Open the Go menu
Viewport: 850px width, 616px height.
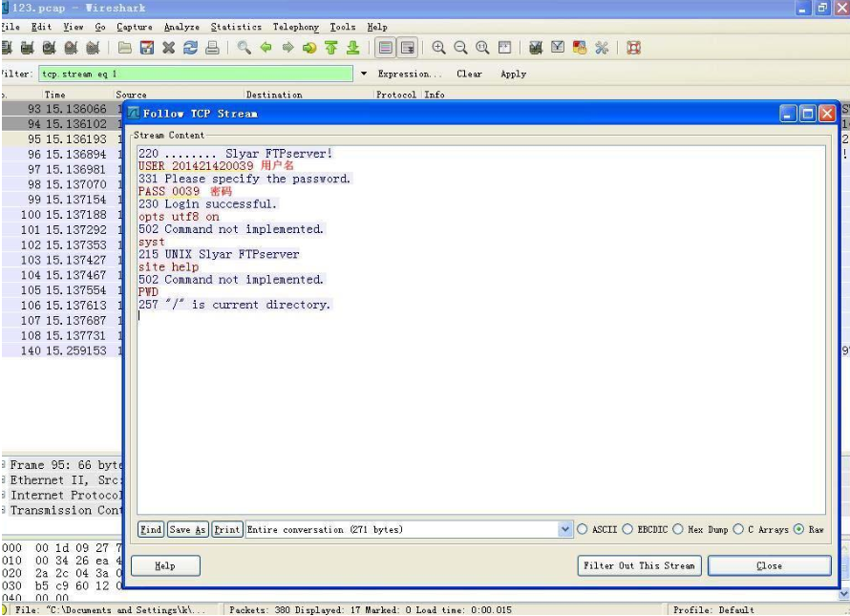click(100, 27)
